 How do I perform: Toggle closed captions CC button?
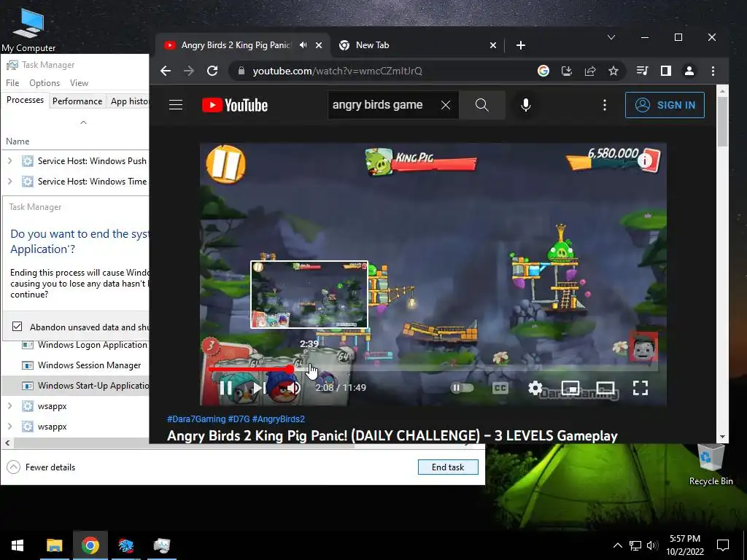coord(500,388)
